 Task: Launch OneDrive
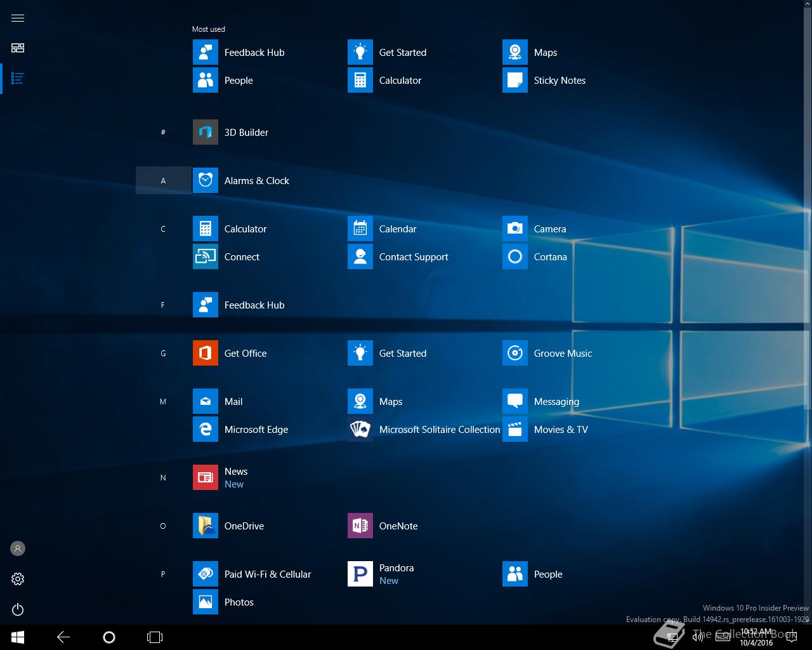pyautogui.click(x=269, y=526)
